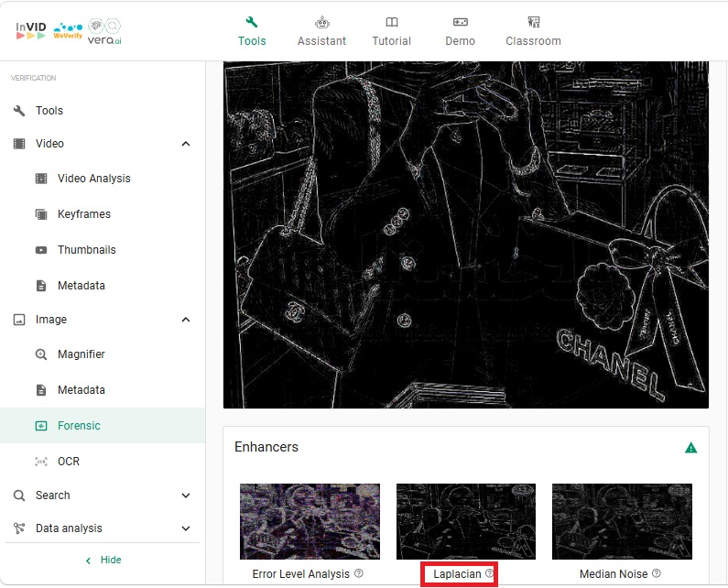This screenshot has height=588, width=728.
Task: Collapse the Image section chevron
Action: click(186, 320)
